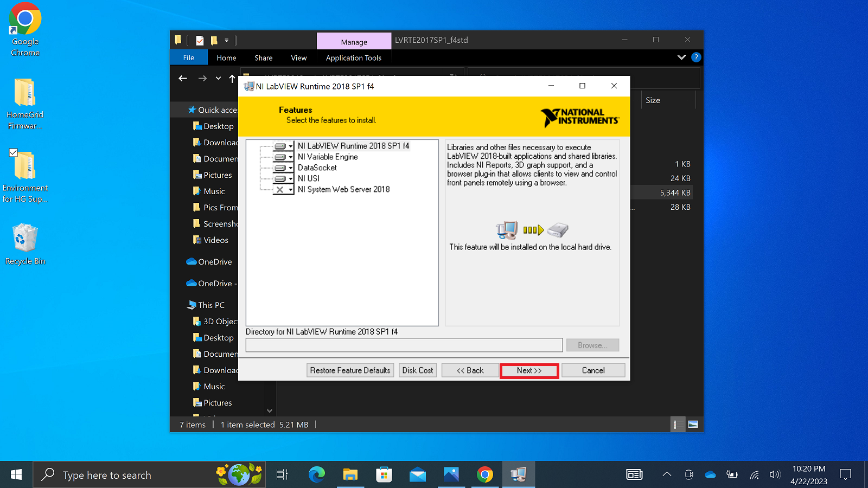Click Restore Feature Defaults button
The height and width of the screenshot is (488, 868).
(x=350, y=370)
